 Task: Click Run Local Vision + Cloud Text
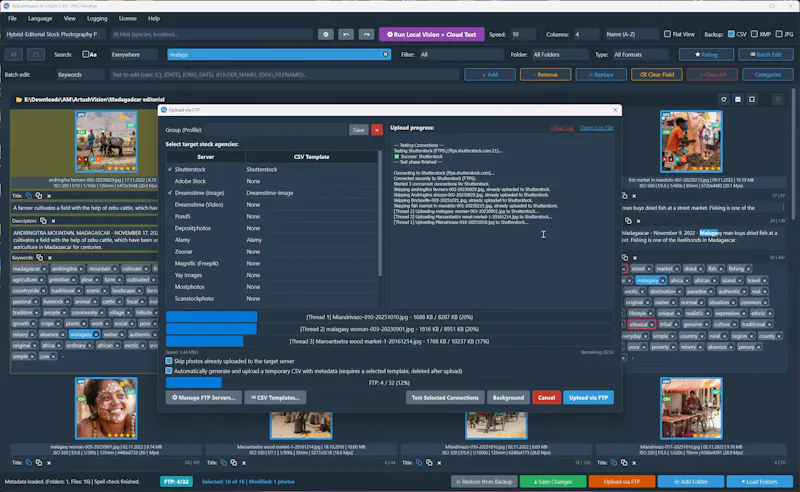coord(432,34)
